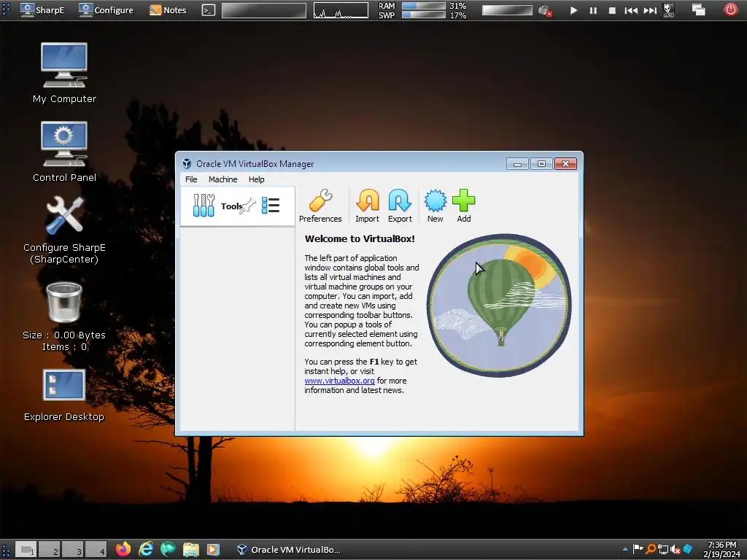Click the balloon illustration in welcome pane
The image size is (747, 560).
click(x=499, y=306)
